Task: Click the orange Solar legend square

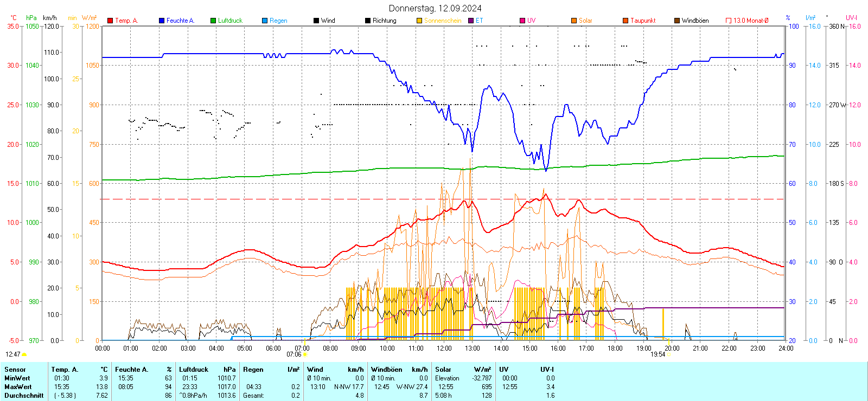Action: pos(574,21)
